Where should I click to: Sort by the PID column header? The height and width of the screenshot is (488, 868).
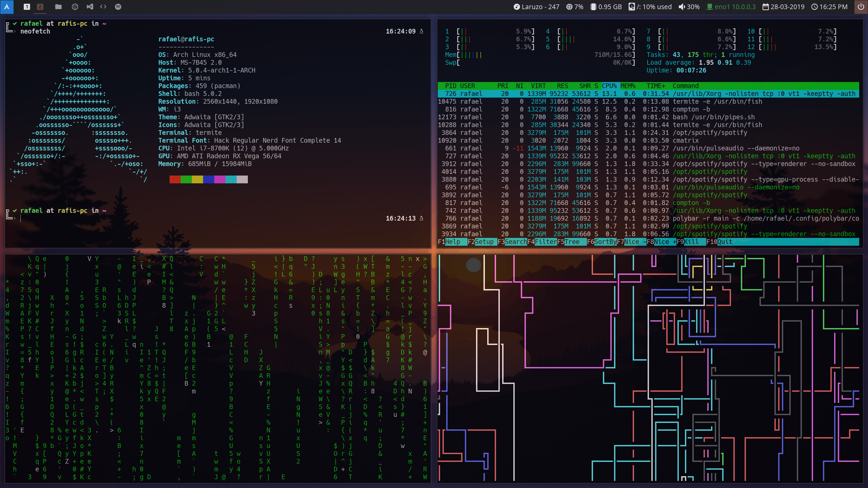point(451,86)
